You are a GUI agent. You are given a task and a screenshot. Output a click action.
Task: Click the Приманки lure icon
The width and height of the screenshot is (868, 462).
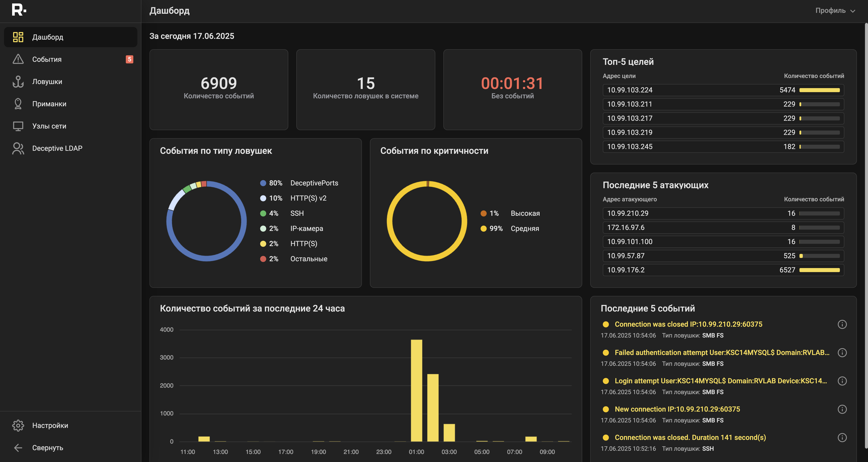(x=18, y=104)
